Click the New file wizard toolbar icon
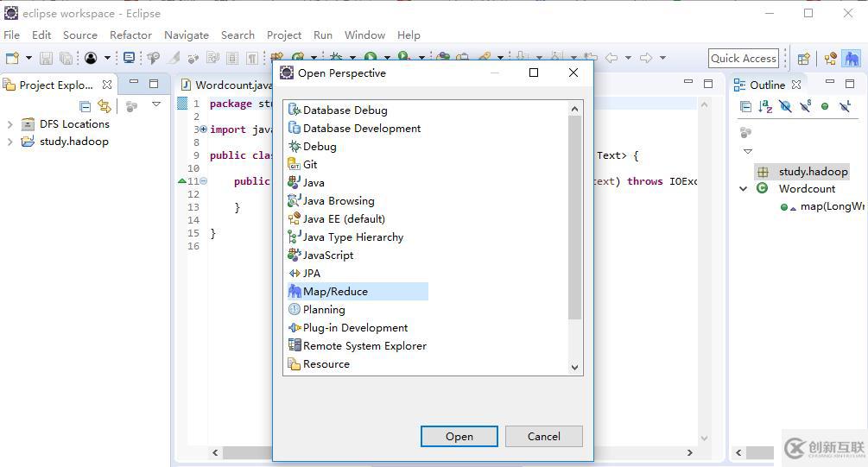The image size is (868, 467). [x=12, y=58]
